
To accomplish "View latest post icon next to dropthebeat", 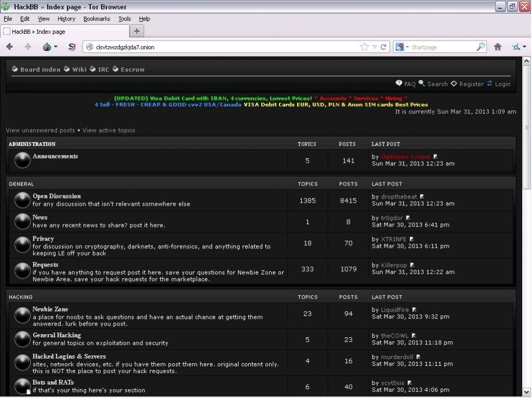I will click(422, 196).
